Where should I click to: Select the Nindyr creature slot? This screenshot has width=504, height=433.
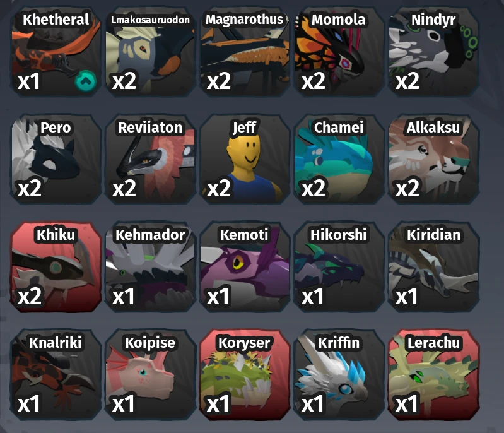click(433, 52)
